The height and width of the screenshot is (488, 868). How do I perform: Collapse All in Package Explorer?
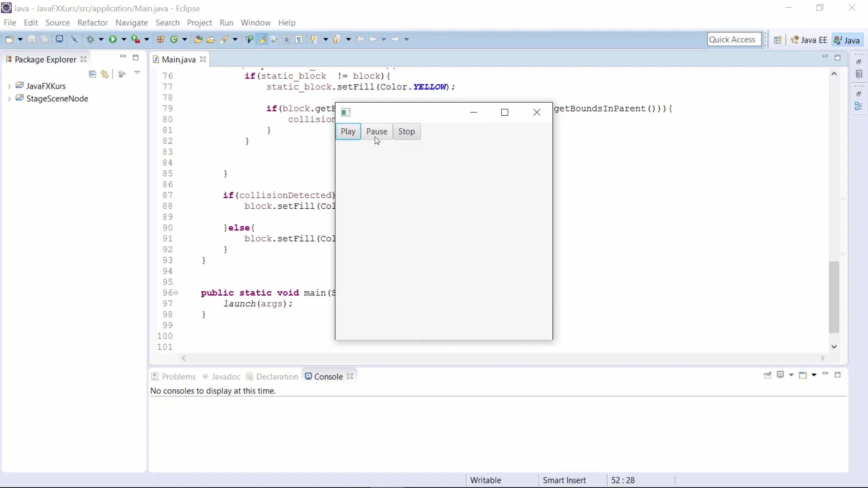tap(93, 74)
